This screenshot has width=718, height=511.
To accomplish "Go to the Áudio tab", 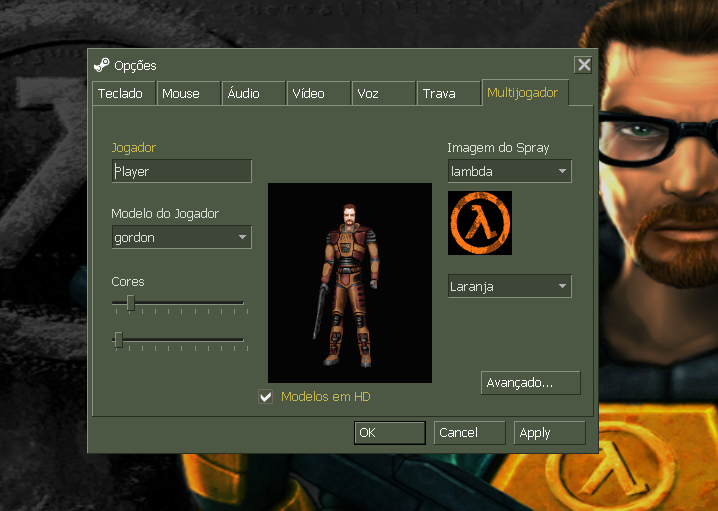I will pos(254,93).
